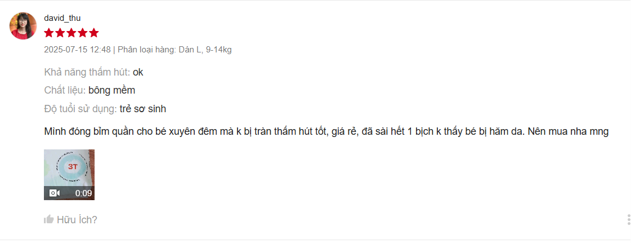Click the Khả năng thấm hút attribute line
Viewport: 644px width, 243px height.
[x=93, y=72]
